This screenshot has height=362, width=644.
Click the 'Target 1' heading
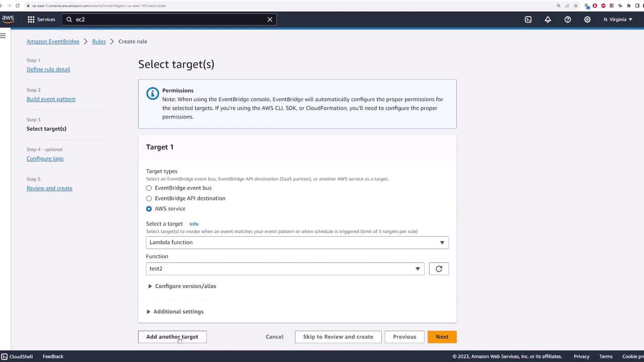[159, 147]
